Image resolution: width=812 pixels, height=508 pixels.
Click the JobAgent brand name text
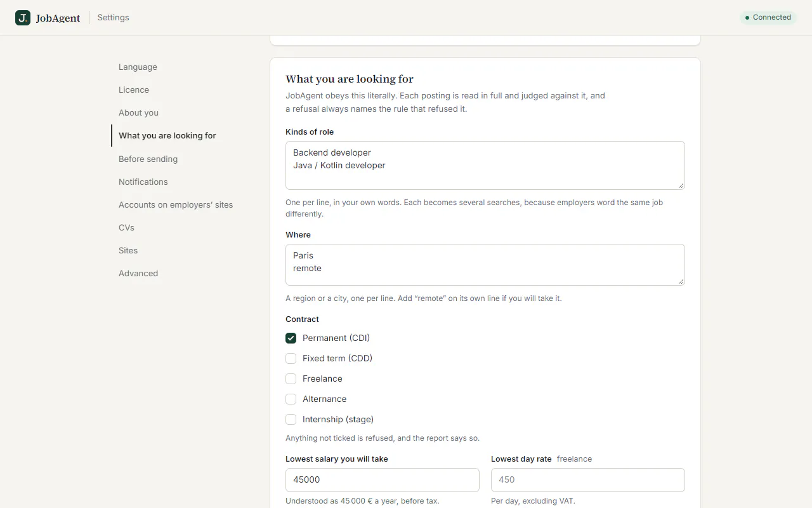coord(58,18)
